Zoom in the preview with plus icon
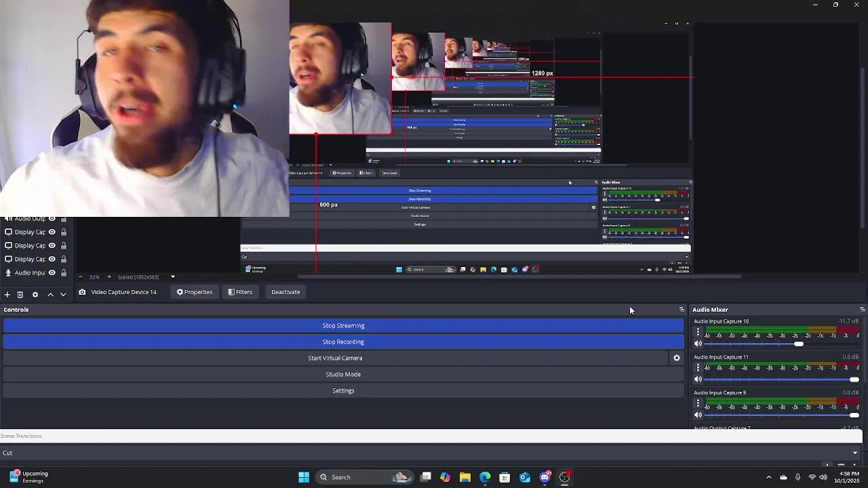This screenshot has width=868, height=488. [x=108, y=277]
